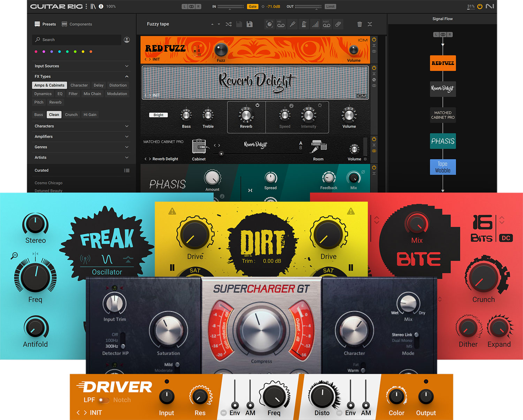Click the Room microphone icon
This screenshot has height=420, width=523.
pyautogui.click(x=318, y=147)
